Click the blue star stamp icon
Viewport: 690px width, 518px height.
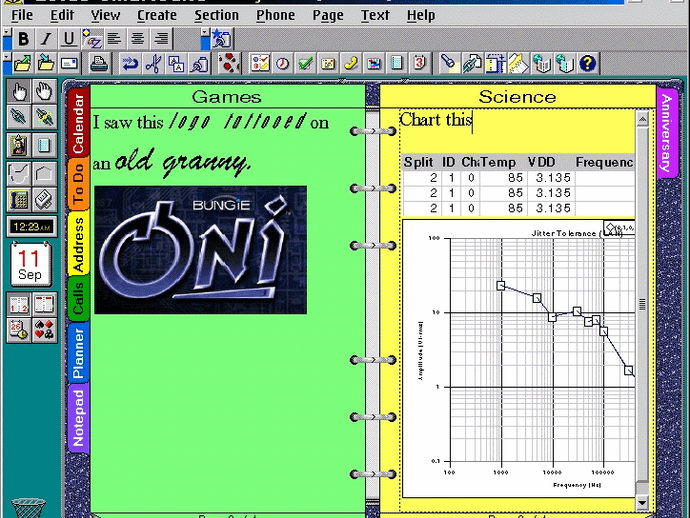pos(222,39)
